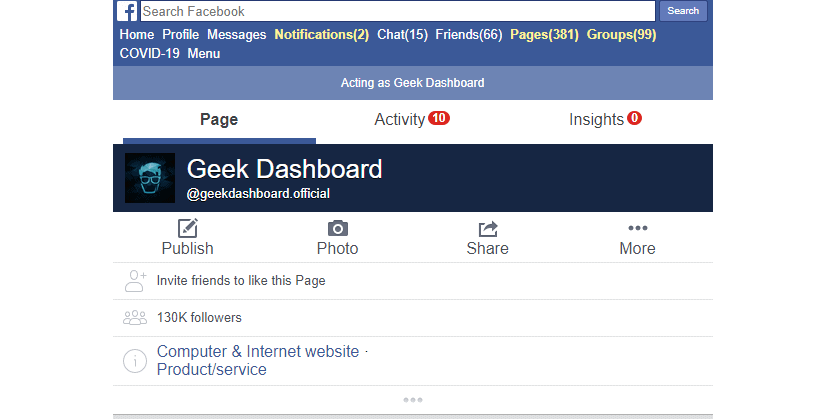The height and width of the screenshot is (419, 816).
Task: Click the Search Facebook input field
Action: (398, 11)
